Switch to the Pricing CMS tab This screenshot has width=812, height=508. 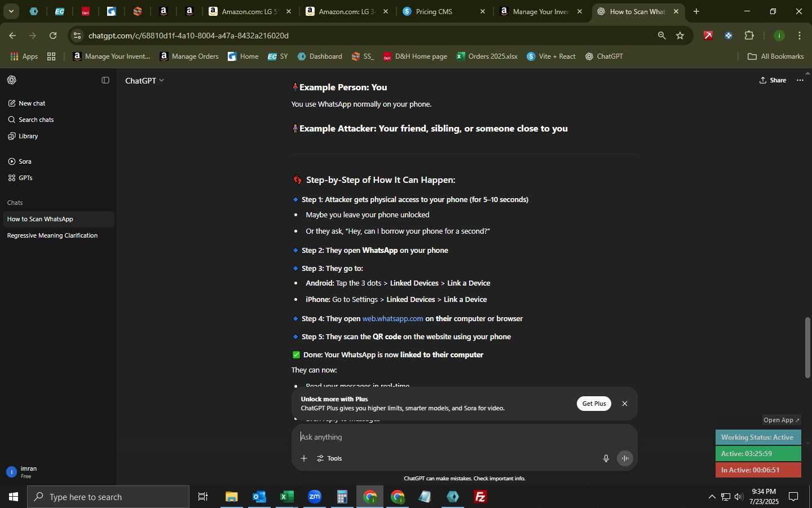pos(443,11)
